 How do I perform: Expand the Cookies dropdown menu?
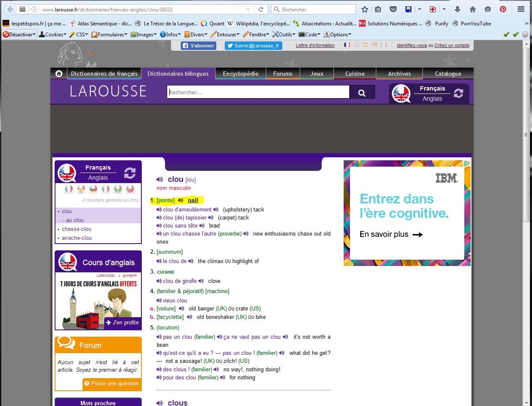(x=53, y=35)
